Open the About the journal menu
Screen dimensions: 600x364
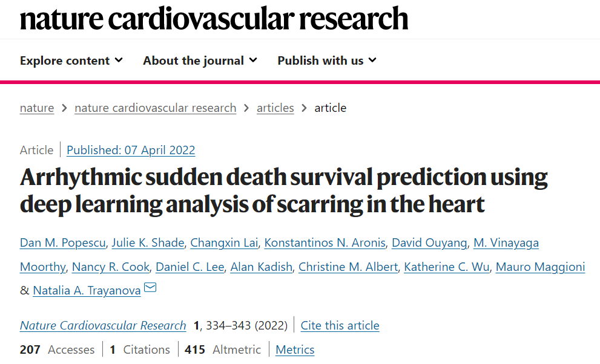[x=200, y=60]
